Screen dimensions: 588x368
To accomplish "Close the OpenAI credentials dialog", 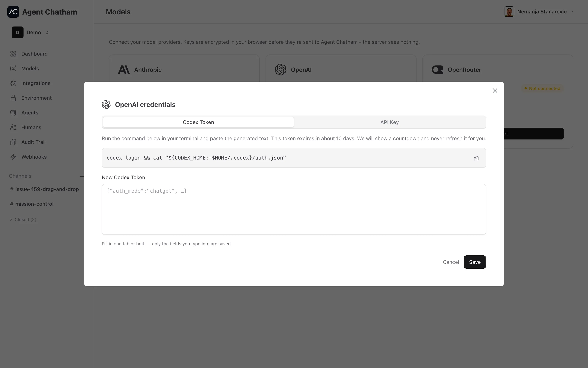I will 495,91.
